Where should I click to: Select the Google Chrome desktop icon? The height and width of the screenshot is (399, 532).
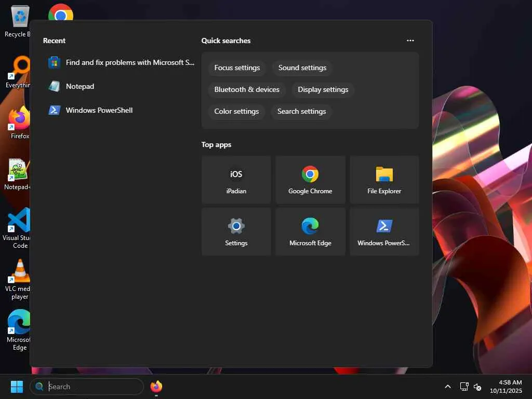pyautogui.click(x=61, y=14)
